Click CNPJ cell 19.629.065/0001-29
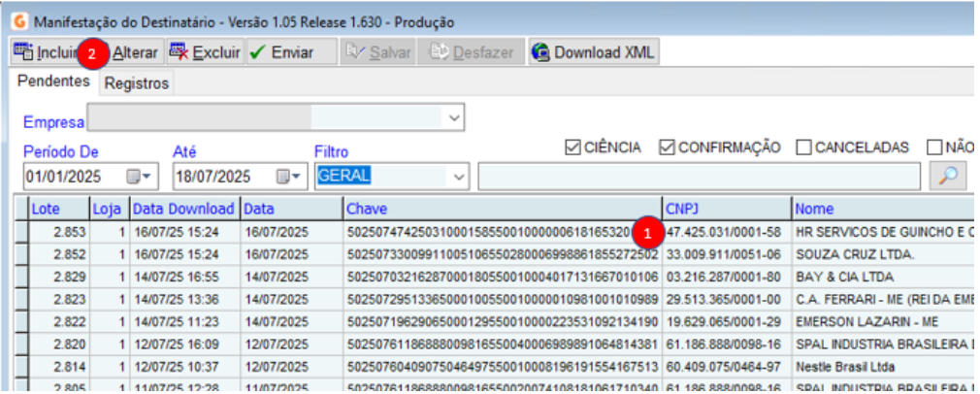 (727, 321)
